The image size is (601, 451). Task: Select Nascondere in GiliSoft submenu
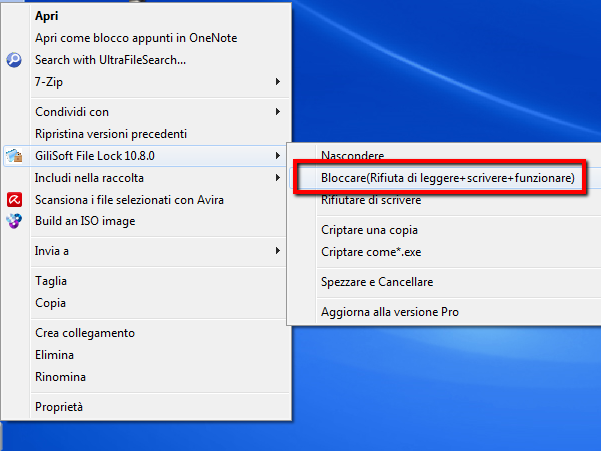[x=352, y=155]
